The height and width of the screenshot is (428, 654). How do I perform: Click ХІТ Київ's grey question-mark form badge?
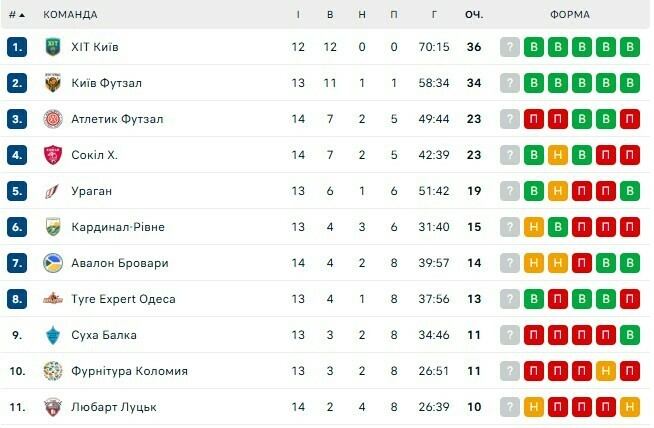point(510,47)
